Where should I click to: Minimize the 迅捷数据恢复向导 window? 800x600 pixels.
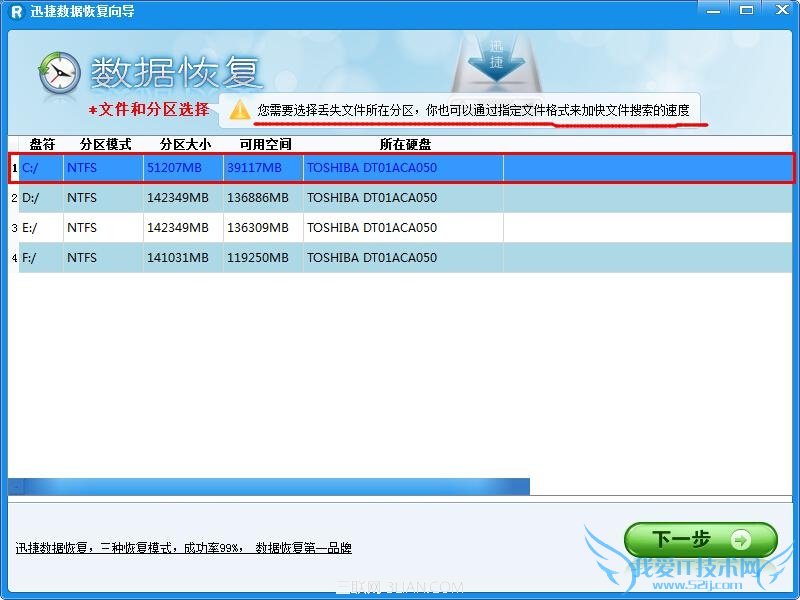tap(713, 10)
